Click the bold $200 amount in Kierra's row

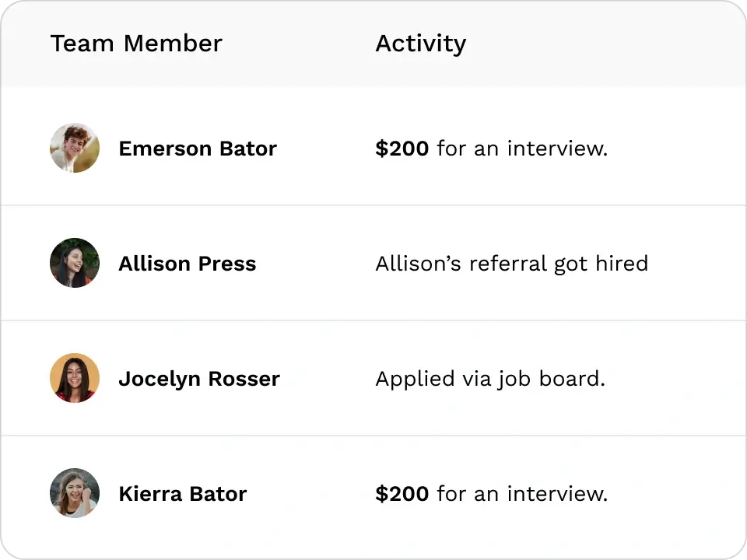(402, 494)
